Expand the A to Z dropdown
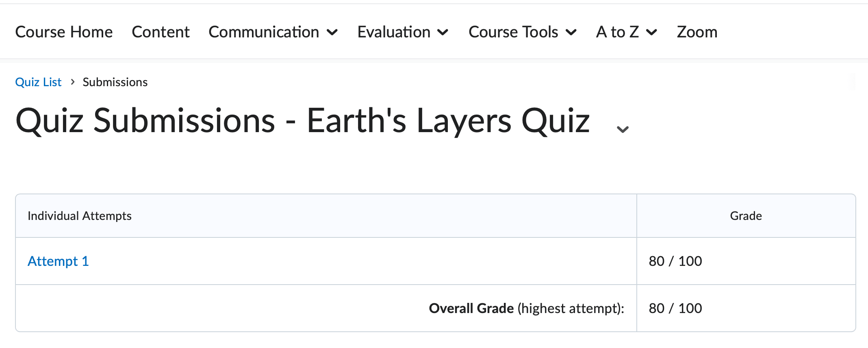 point(617,32)
